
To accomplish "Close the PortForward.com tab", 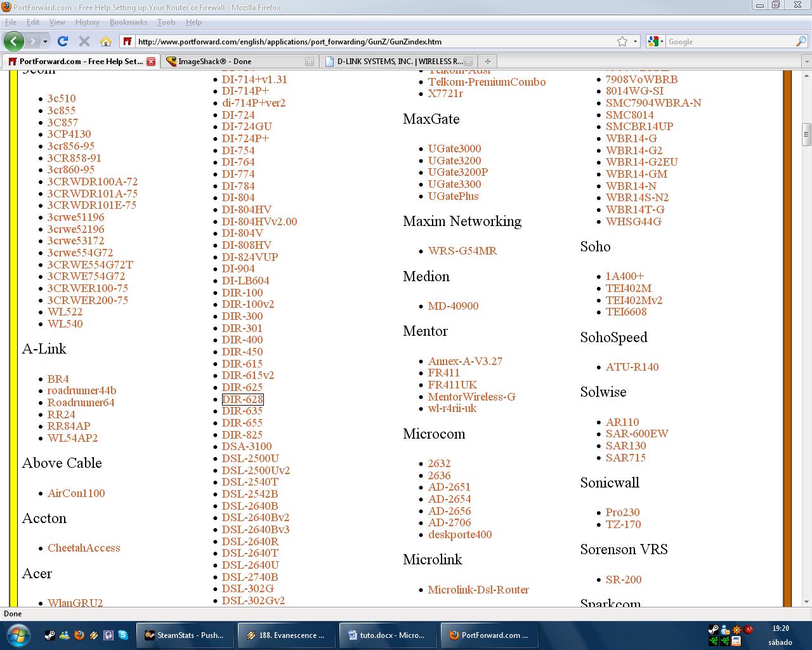I will click(151, 62).
